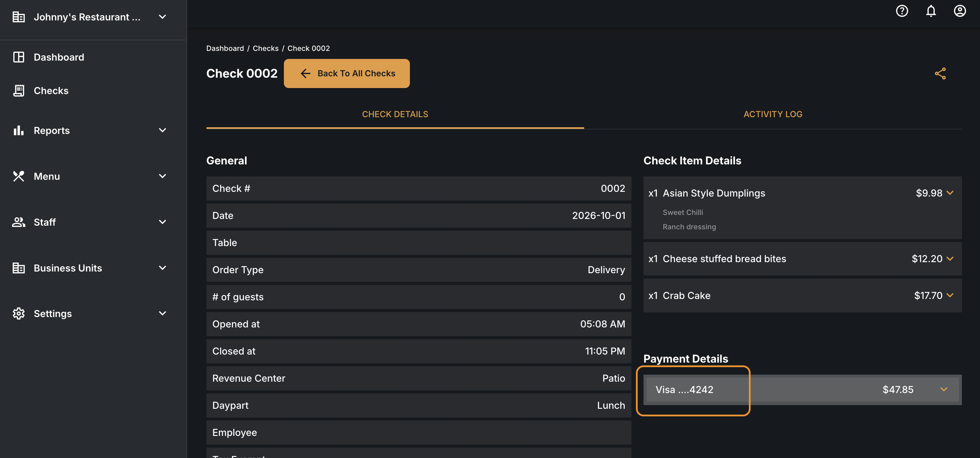Image resolution: width=980 pixels, height=458 pixels.
Task: Open Checks from the sidebar
Action: coord(51,90)
